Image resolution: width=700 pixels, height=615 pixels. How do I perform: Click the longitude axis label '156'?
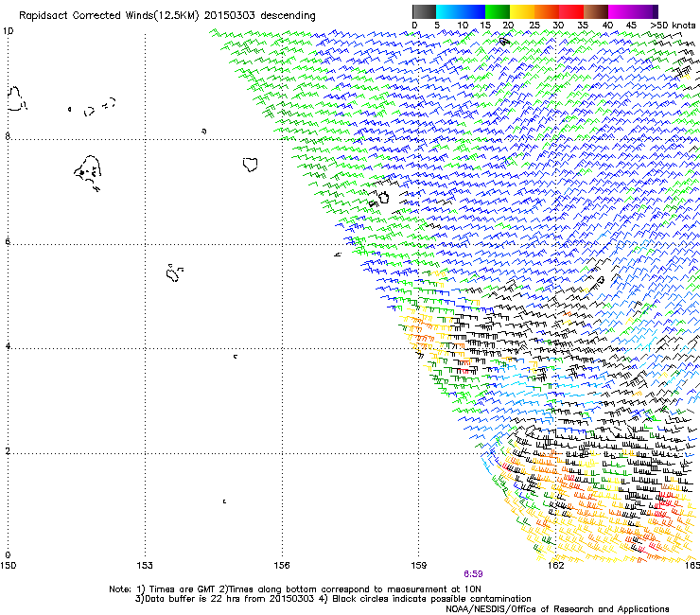pyautogui.click(x=282, y=566)
